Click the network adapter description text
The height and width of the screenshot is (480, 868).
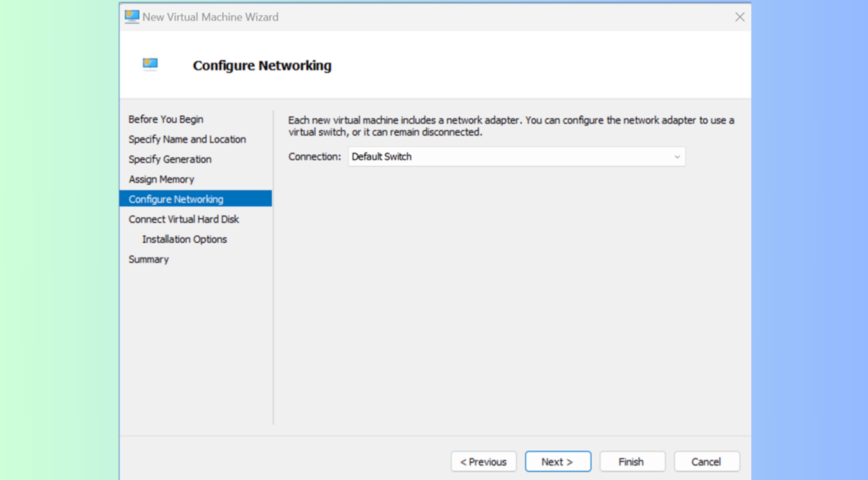click(511, 126)
